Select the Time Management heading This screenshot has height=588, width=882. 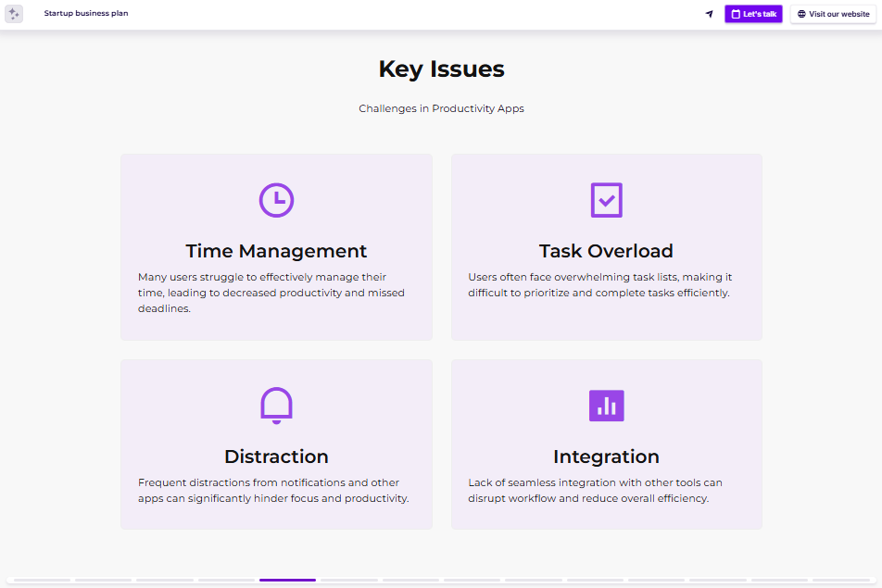point(276,251)
